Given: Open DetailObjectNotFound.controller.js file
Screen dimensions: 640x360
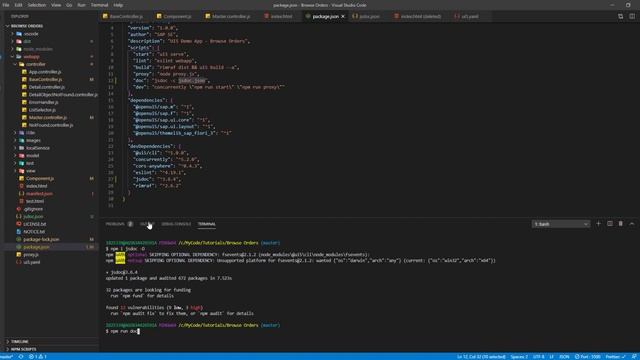Looking at the screenshot, I should pyautogui.click(x=63, y=95).
